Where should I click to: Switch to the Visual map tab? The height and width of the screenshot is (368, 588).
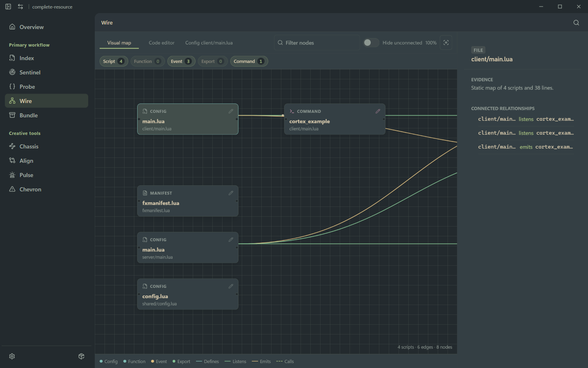click(119, 43)
